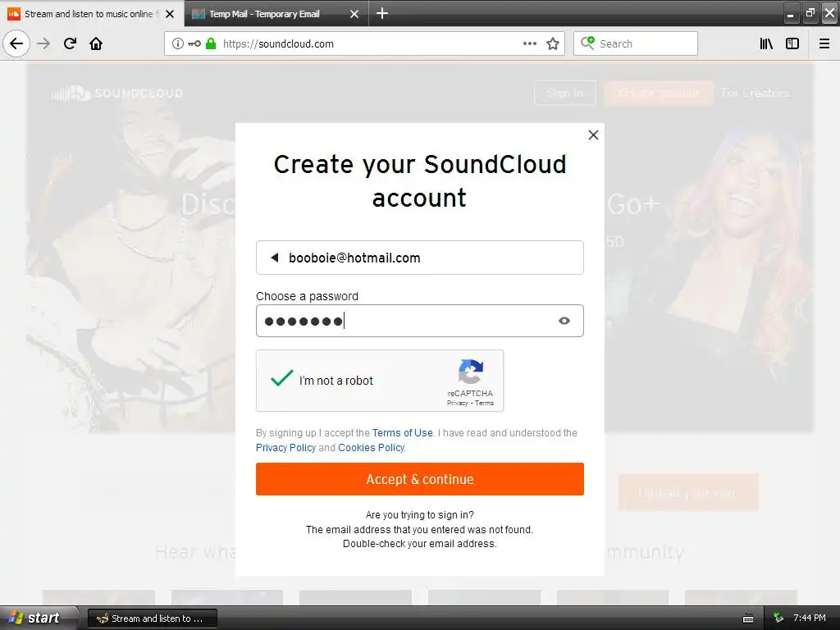Screen dimensions: 840x630
Task: Click into the password field
Action: pyautogui.click(x=419, y=321)
